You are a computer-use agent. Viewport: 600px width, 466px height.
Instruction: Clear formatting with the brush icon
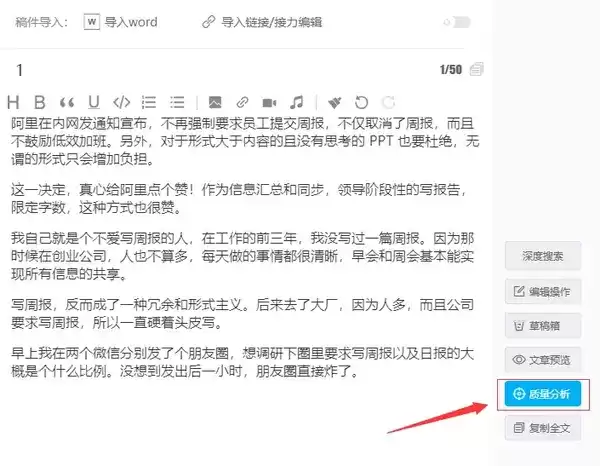click(335, 102)
